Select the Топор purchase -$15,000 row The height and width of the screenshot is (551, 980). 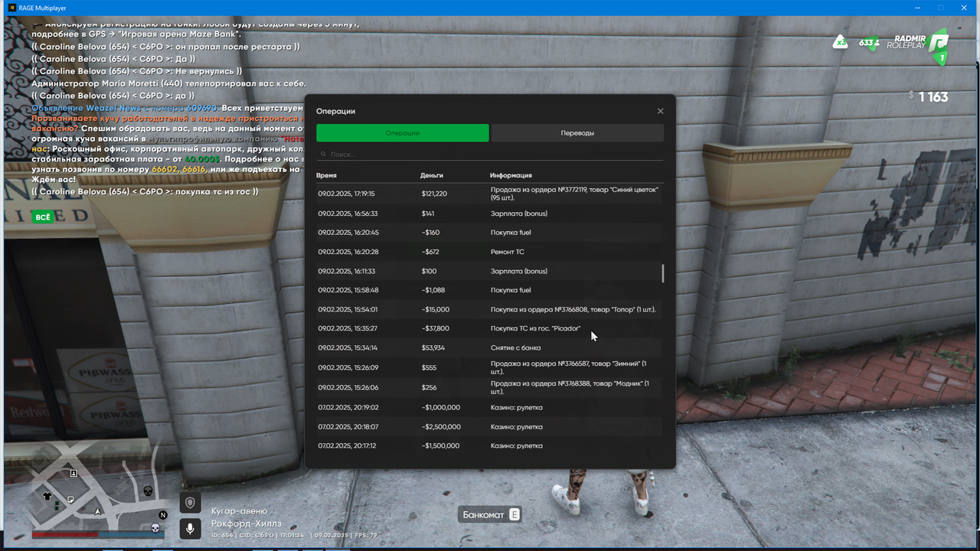tap(490, 309)
